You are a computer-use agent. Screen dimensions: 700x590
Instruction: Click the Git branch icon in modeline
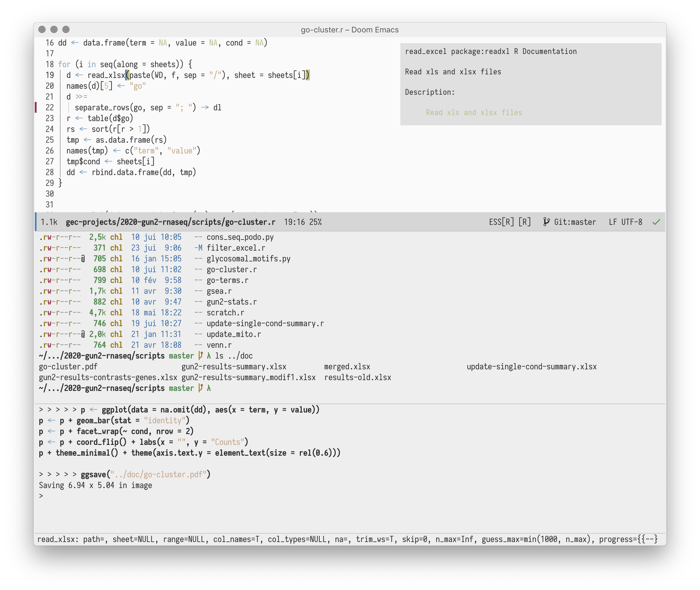546,222
